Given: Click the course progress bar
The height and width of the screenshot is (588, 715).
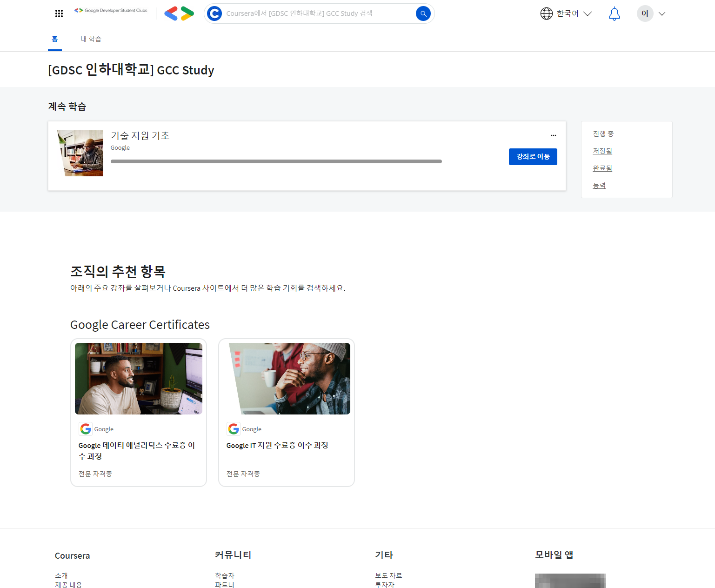Looking at the screenshot, I should tap(276, 161).
